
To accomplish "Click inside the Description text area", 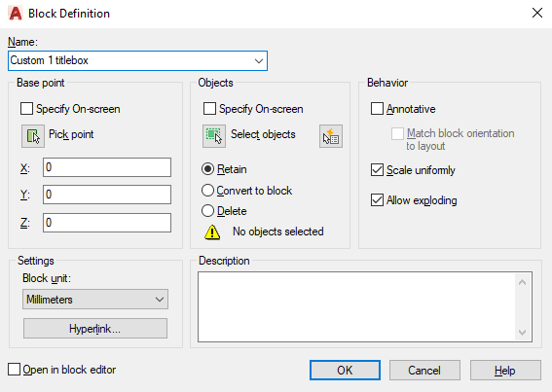I will pyautogui.click(x=357, y=306).
